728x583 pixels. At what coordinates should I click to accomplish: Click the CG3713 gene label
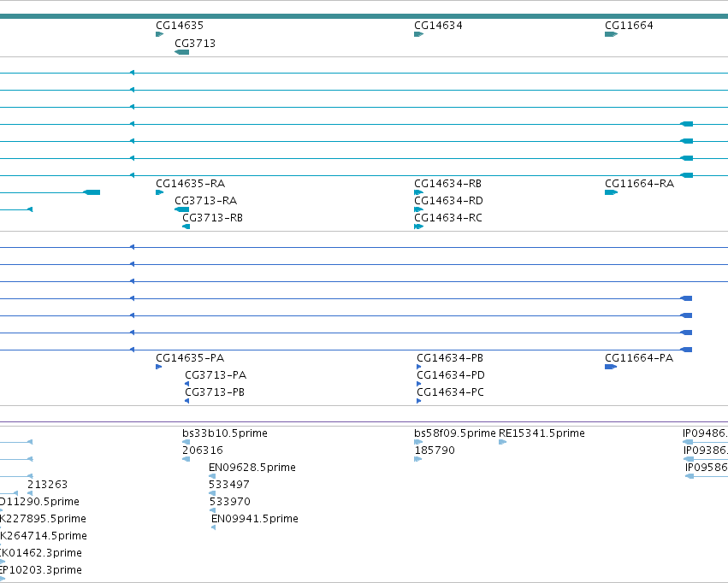point(195,44)
